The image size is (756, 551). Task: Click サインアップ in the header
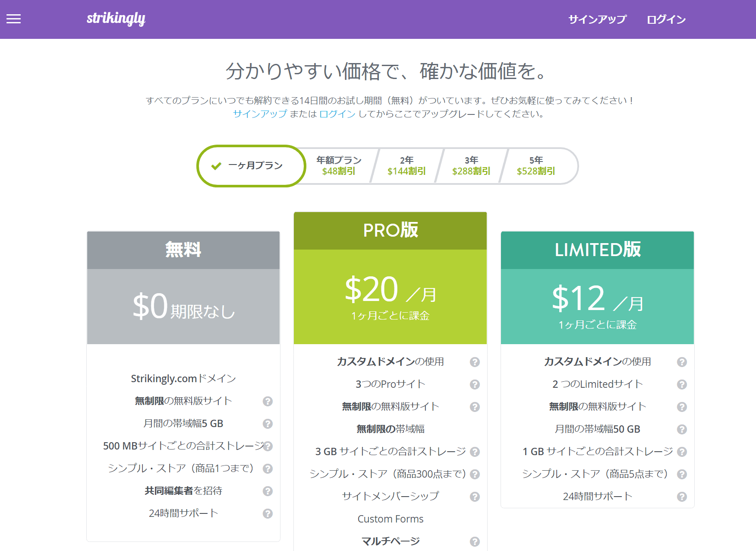click(597, 19)
